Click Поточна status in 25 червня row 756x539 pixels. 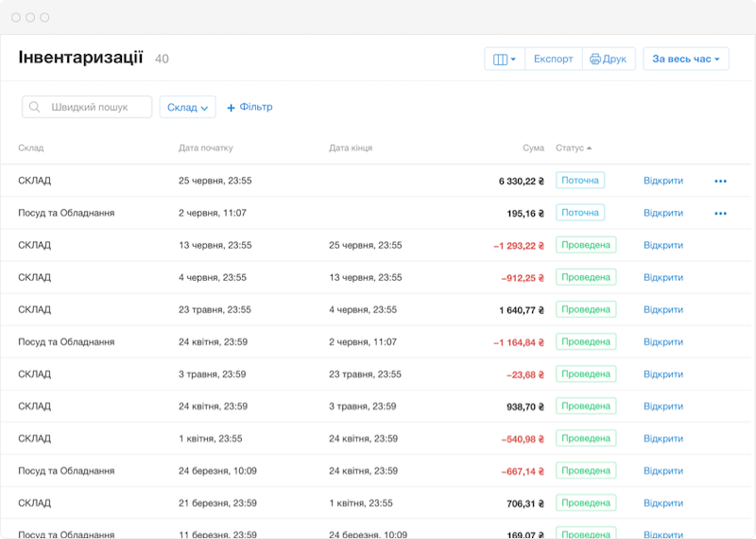coord(580,181)
